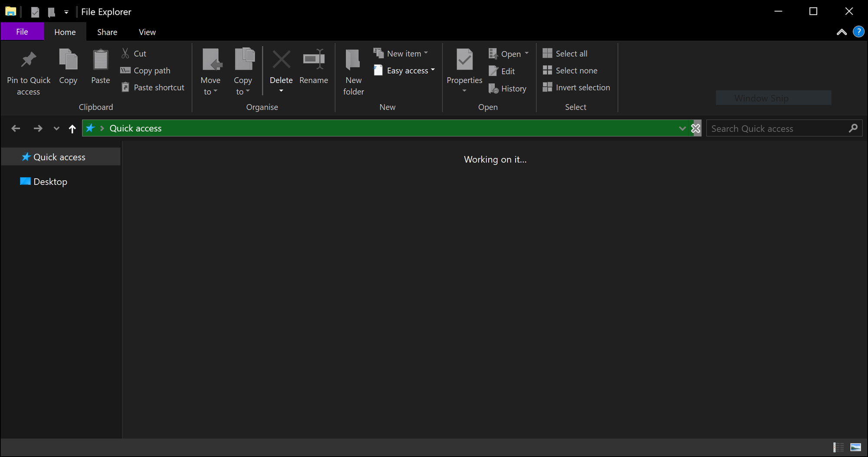
Task: Click the quick access toolbar properties icon
Action: pos(35,12)
